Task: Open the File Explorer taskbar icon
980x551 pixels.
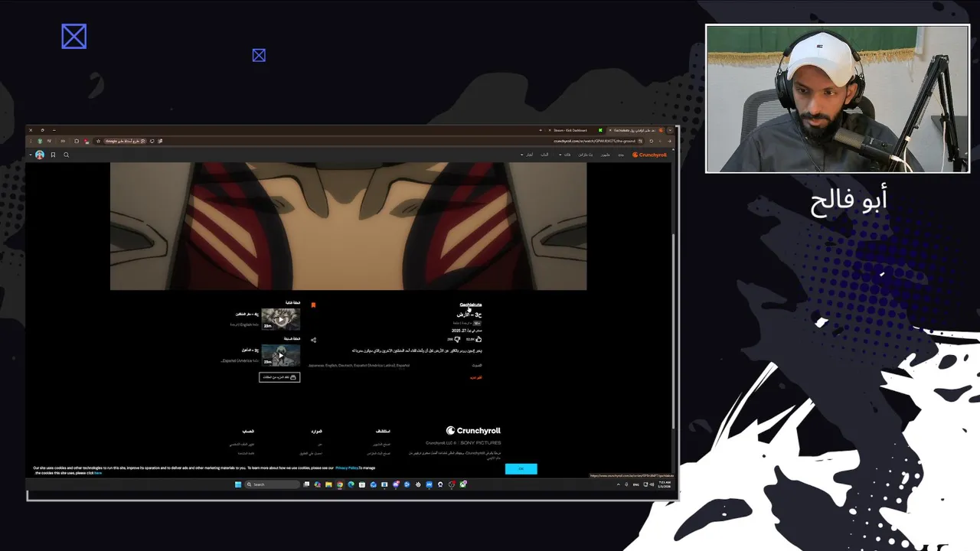Action: point(329,484)
